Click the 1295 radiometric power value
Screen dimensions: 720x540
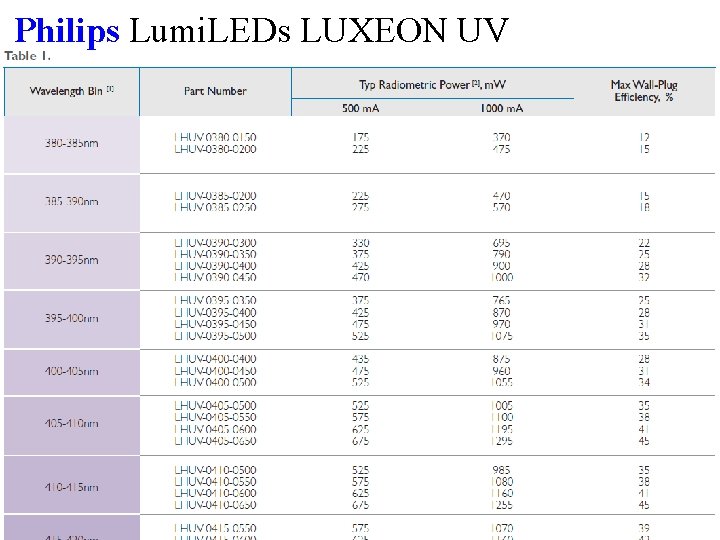click(x=501, y=441)
